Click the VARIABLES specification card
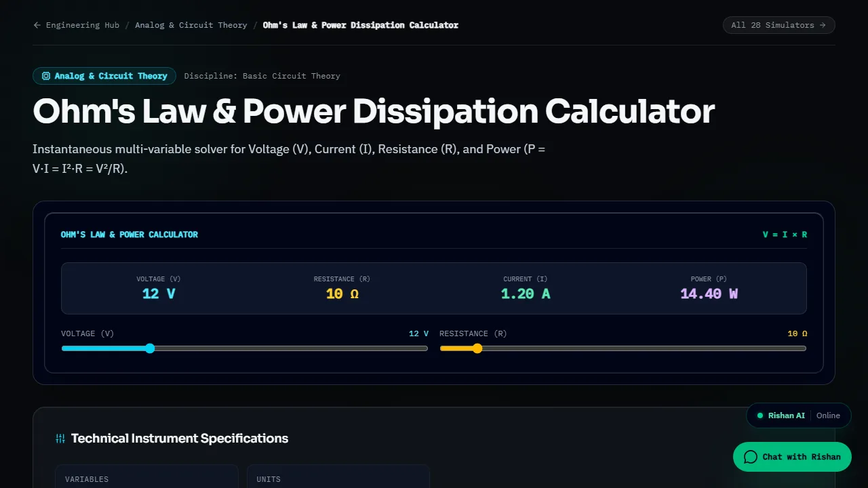 click(x=146, y=476)
